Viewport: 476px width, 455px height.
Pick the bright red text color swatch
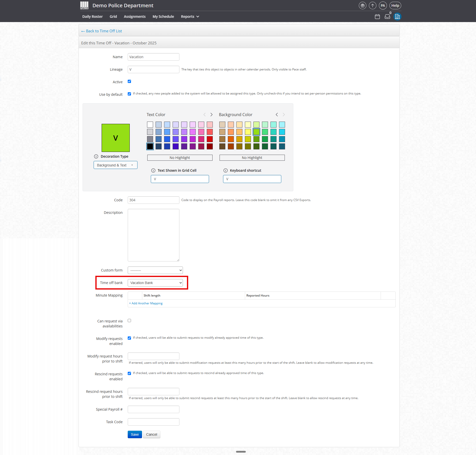[x=210, y=139]
